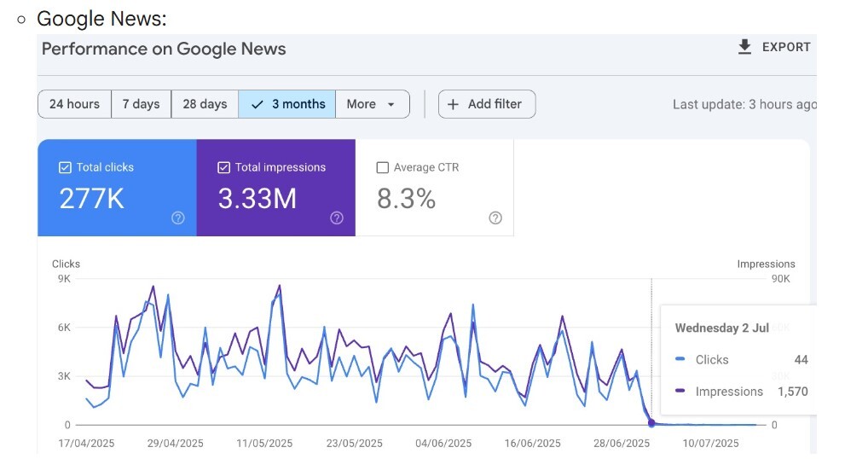Click the 277K total clicks value
This screenshot has width=868, height=459.
[x=92, y=199]
